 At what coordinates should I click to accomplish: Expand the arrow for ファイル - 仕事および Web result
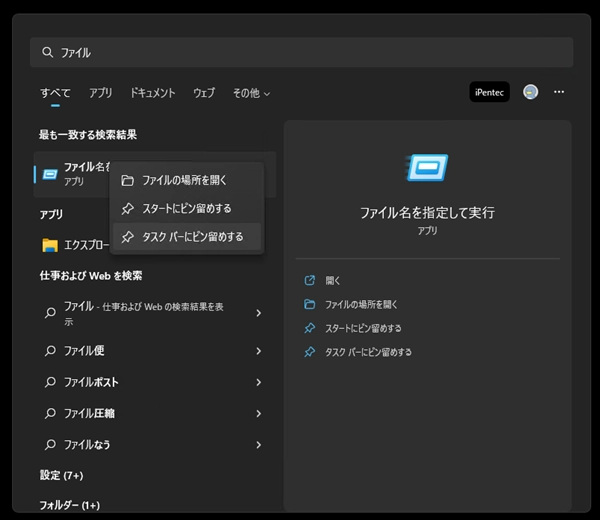259,313
